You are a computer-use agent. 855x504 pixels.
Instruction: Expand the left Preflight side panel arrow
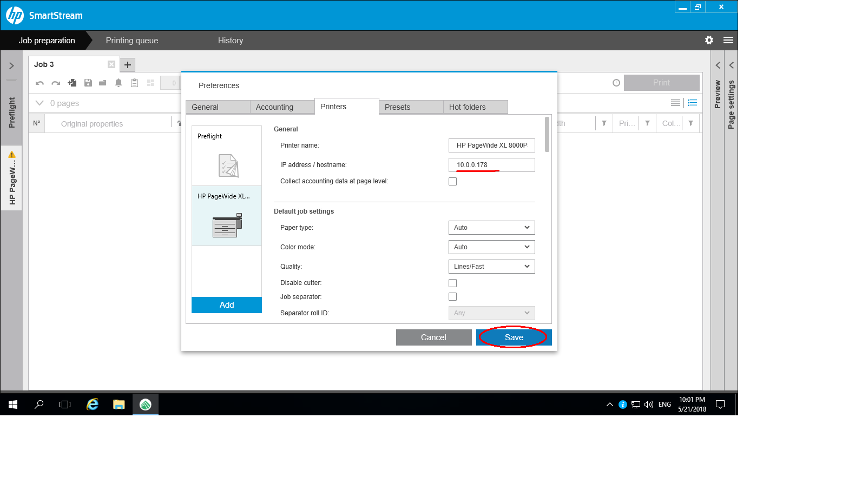(x=11, y=65)
